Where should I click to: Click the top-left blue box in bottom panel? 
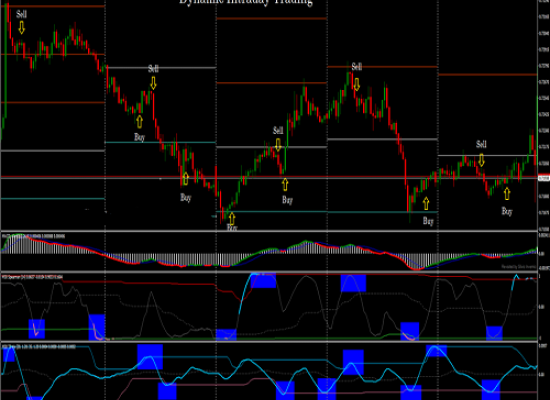[x=9, y=353]
